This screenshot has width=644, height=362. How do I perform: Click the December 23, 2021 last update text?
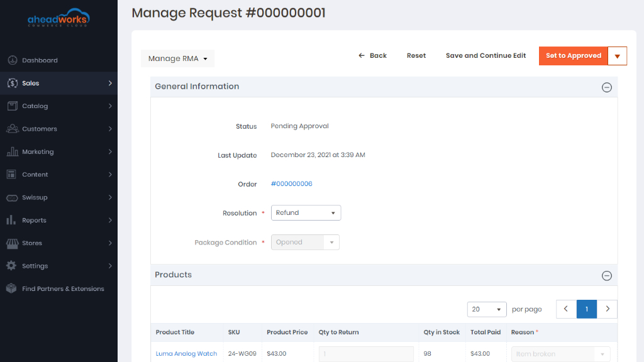click(x=318, y=155)
